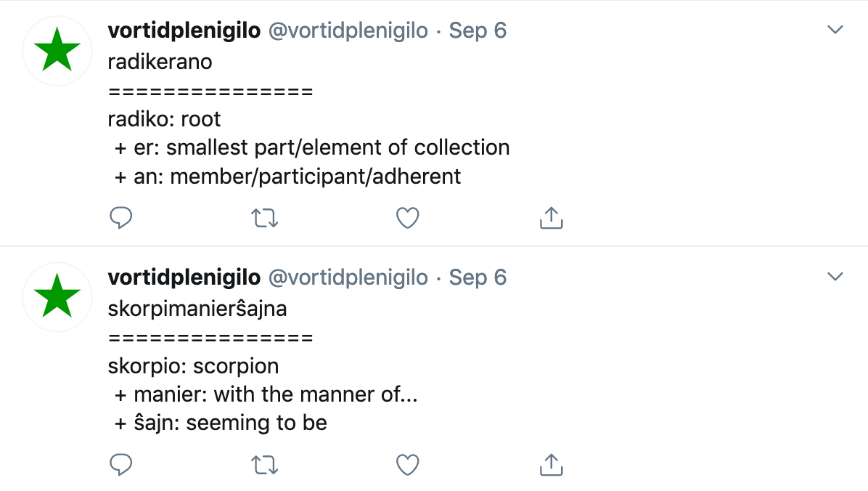Click @vortidplenigilo handle on second tweet

[348, 277]
